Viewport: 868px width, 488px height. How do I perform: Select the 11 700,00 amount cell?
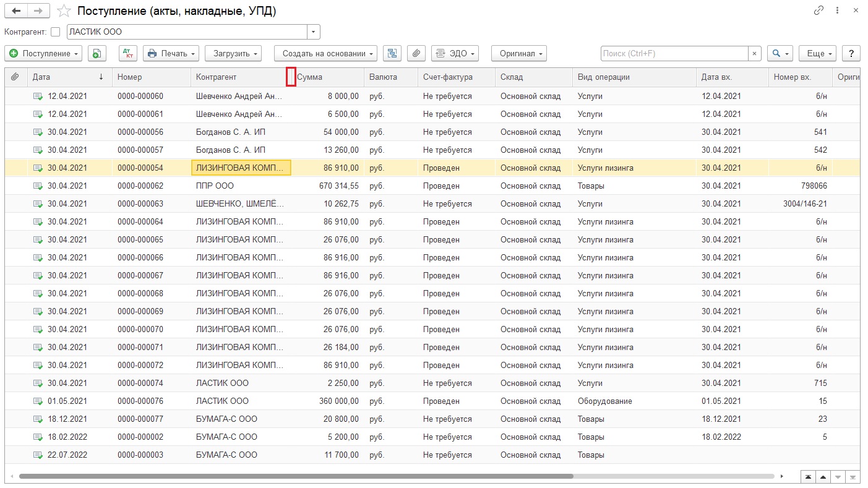coord(328,455)
